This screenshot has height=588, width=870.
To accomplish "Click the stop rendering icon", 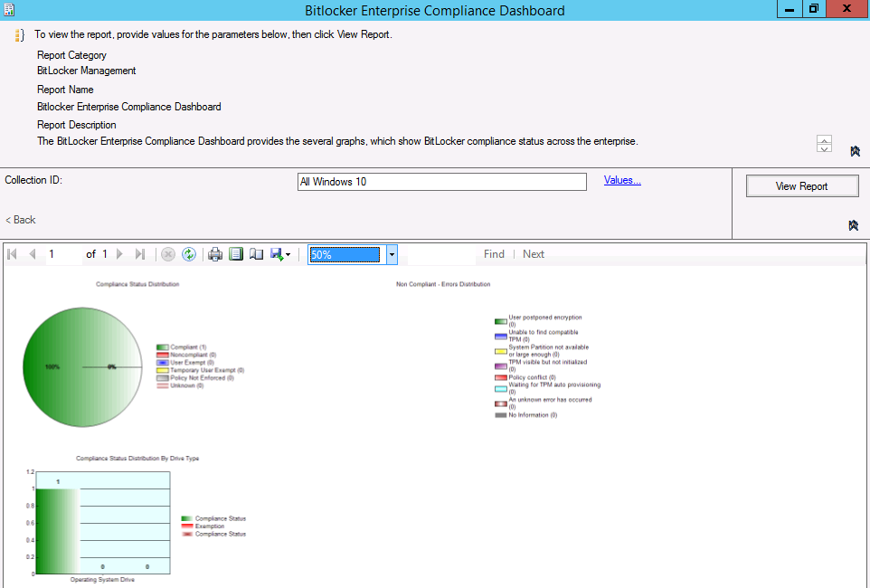I will tap(168, 254).
